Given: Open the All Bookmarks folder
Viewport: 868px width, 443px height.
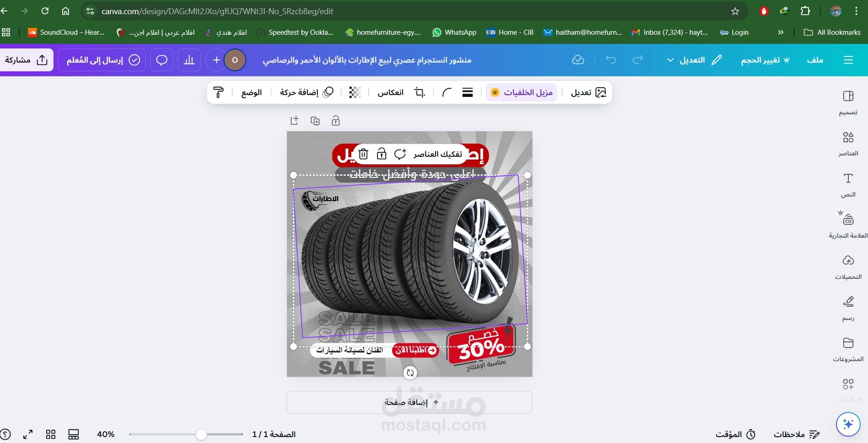Looking at the screenshot, I should [x=832, y=32].
